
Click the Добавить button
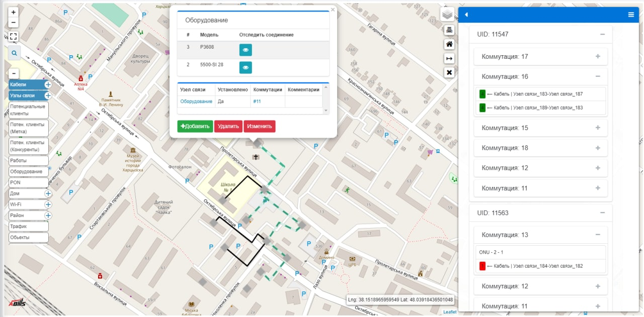[195, 126]
